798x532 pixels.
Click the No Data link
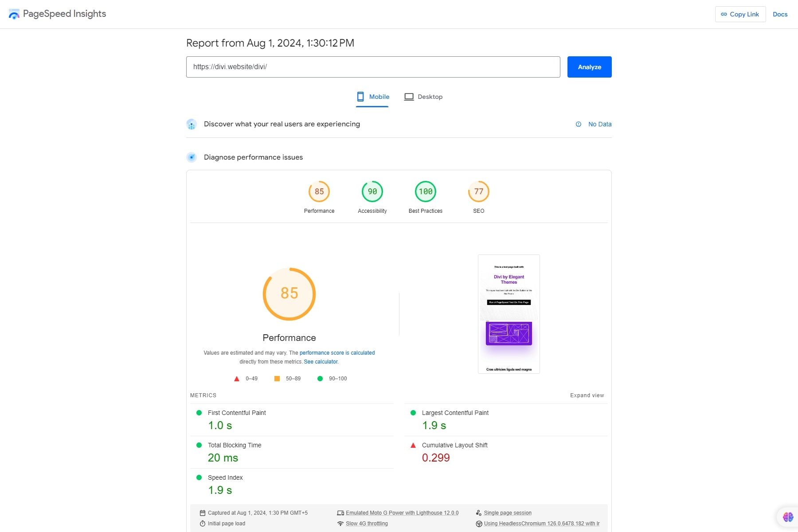coord(600,124)
